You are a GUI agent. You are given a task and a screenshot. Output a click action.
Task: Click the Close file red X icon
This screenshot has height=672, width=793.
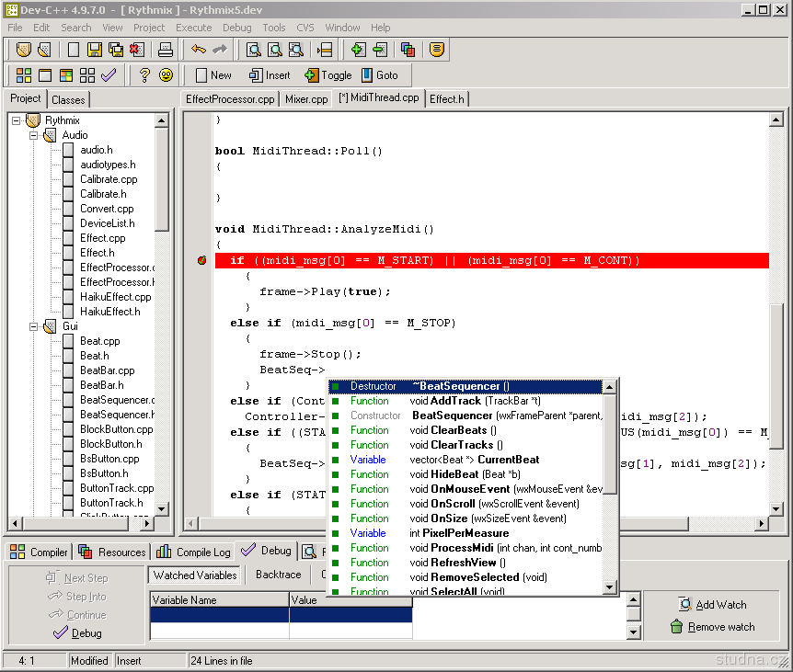[136, 50]
